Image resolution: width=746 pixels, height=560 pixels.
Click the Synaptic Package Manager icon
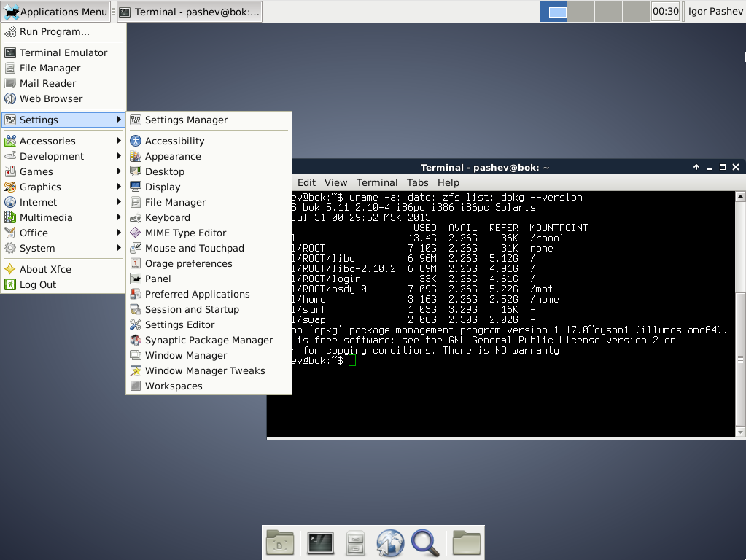coord(136,341)
